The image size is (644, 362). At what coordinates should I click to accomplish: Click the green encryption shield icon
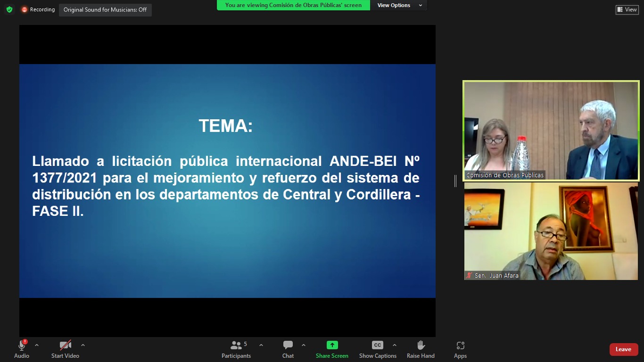(9, 9)
